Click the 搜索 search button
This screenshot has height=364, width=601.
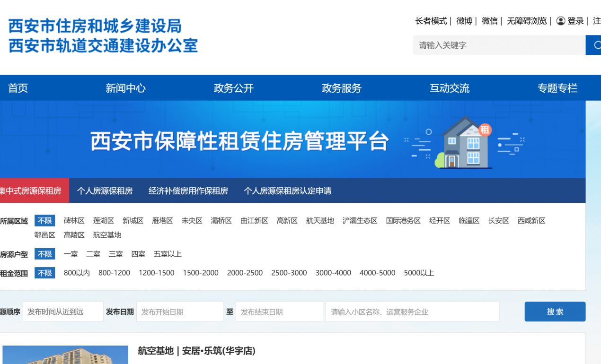[x=555, y=311]
